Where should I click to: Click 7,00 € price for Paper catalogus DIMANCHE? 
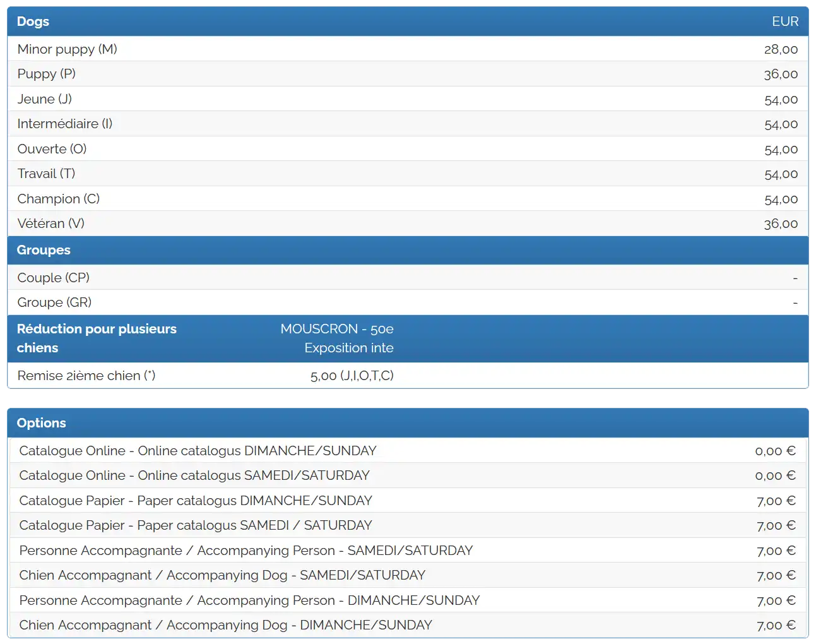[x=776, y=501]
